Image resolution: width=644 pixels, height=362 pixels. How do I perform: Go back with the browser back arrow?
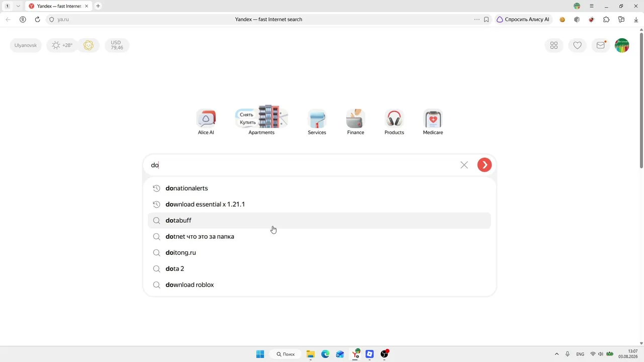pos(8,19)
